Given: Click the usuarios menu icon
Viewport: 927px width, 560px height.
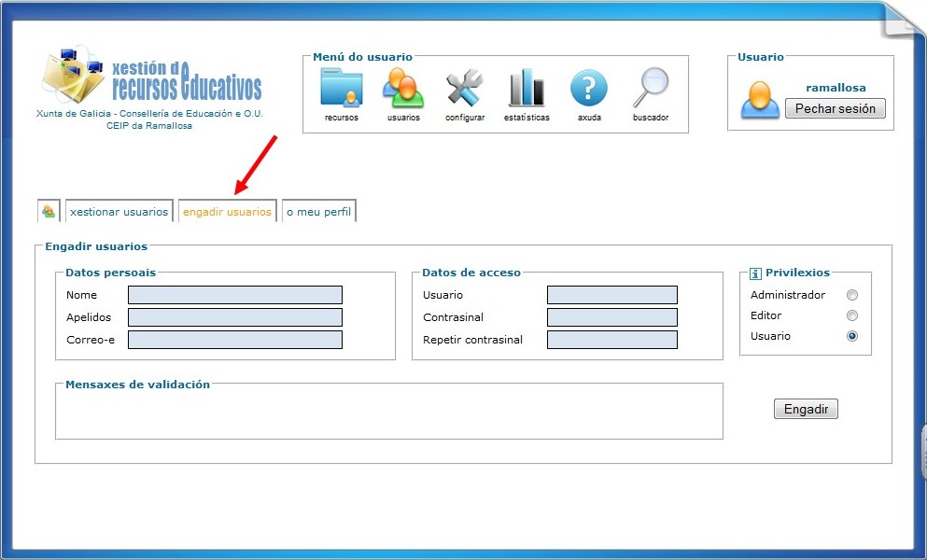Looking at the screenshot, I should point(403,90).
